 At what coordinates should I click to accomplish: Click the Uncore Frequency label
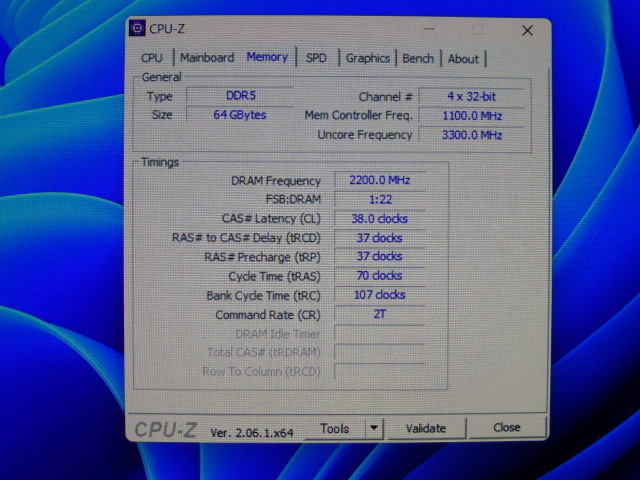[x=365, y=135]
